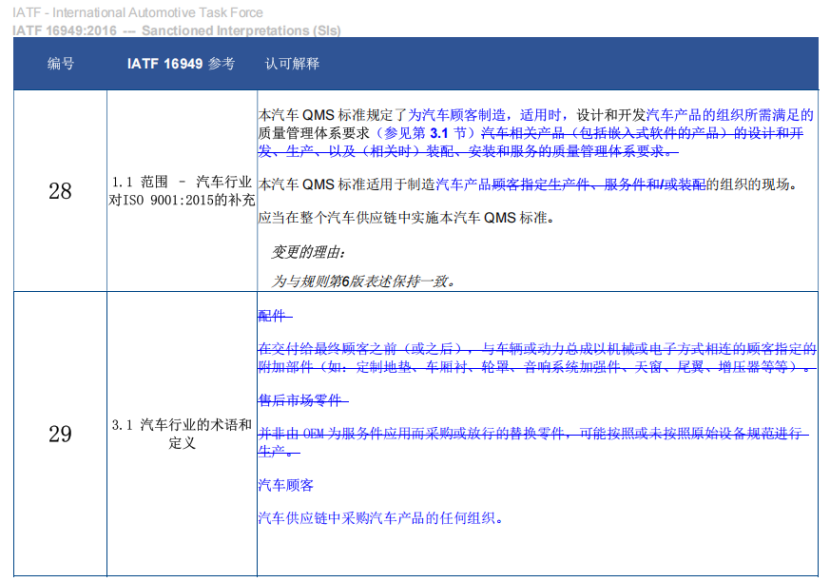The width and height of the screenshot is (831, 582).
Task: Click the line starting '质量管理体系要求(参见第 3.1 节)'
Action: tap(531, 133)
